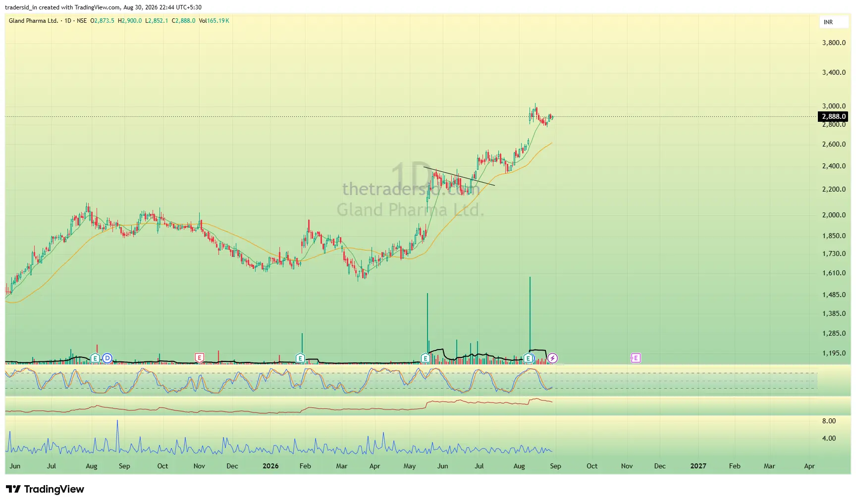Click the 1,485.0 price axis label
The width and height of the screenshot is (856, 504).
834,295
